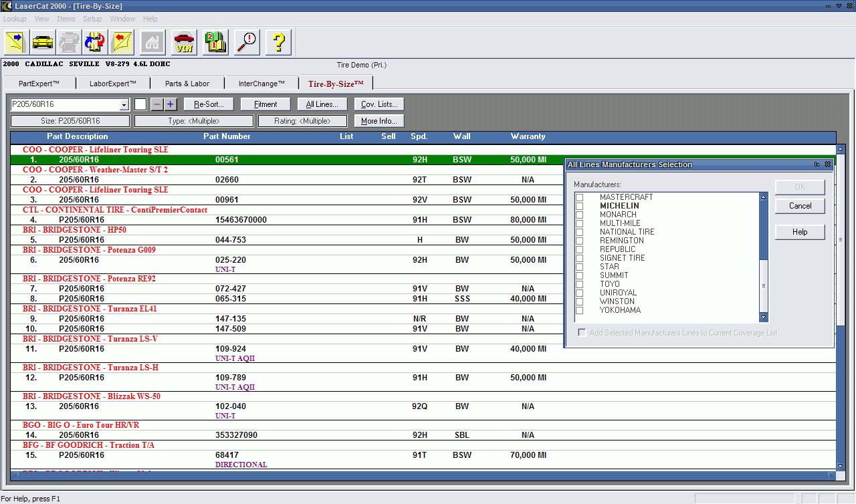The height and width of the screenshot is (504, 856).
Task: Tick the REMINGTON checkbox
Action: click(x=580, y=241)
